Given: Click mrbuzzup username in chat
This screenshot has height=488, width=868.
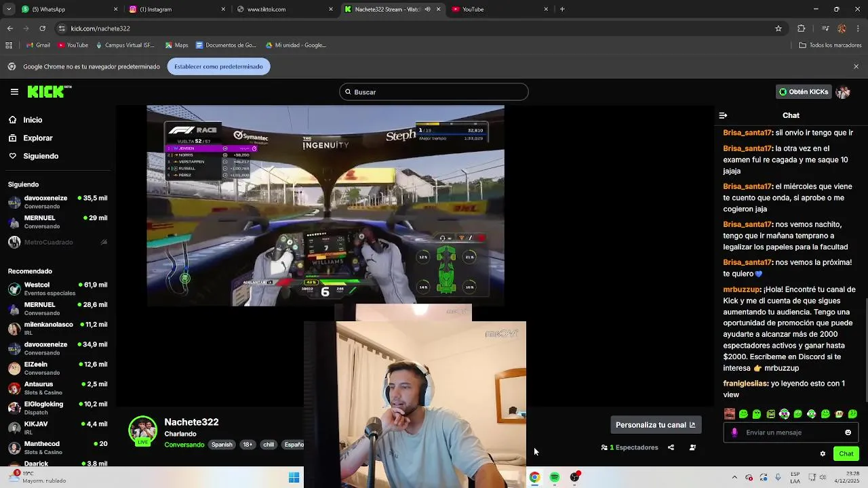Looking at the screenshot, I should (x=741, y=289).
